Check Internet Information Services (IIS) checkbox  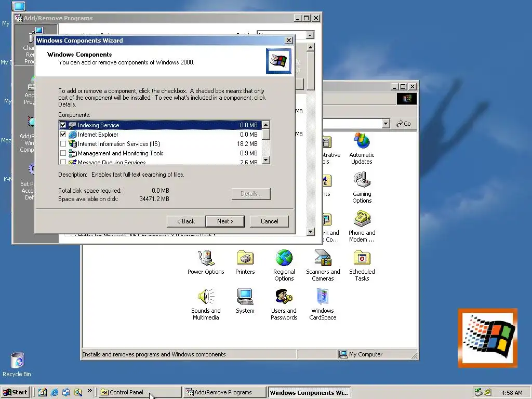click(63, 144)
